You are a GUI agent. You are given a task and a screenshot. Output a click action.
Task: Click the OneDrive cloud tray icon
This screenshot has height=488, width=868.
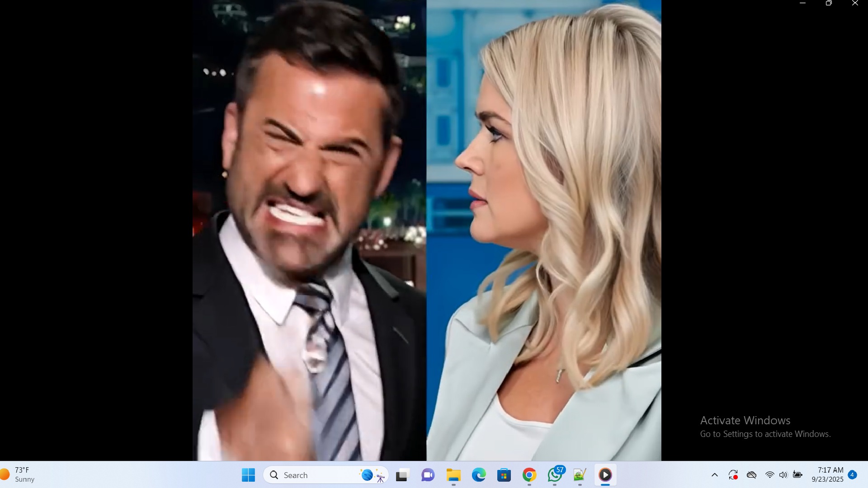coord(752,475)
